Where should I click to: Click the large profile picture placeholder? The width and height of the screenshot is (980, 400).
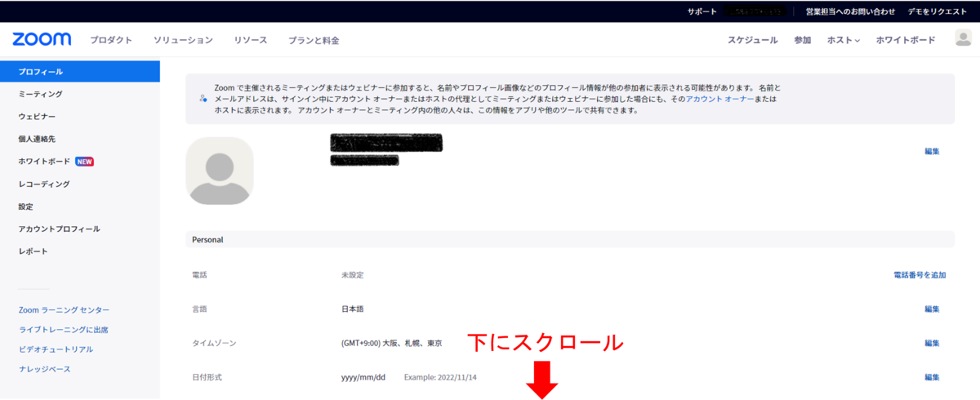[x=220, y=170]
